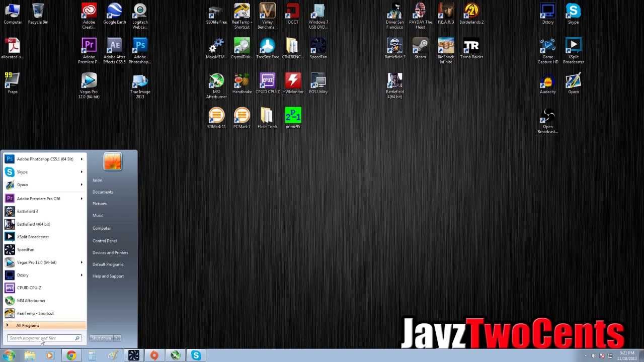Open Control Panel from the Start menu
Image resolution: width=644 pixels, height=362 pixels.
point(105,241)
